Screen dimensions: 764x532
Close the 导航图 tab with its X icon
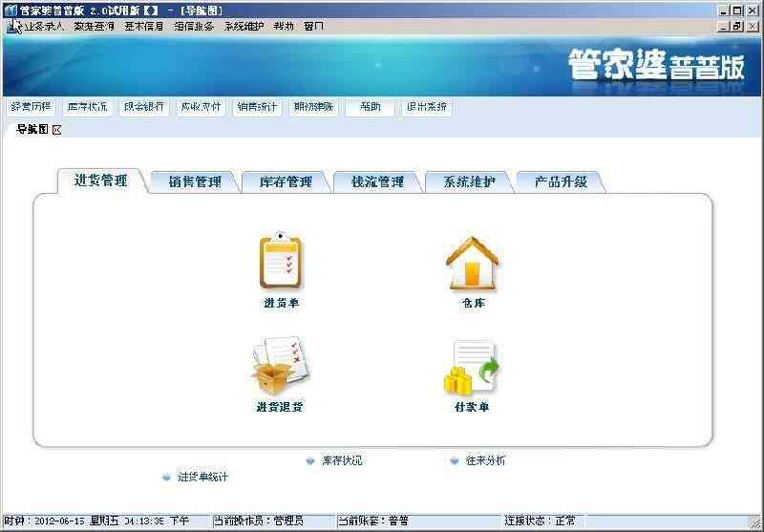coord(57,129)
